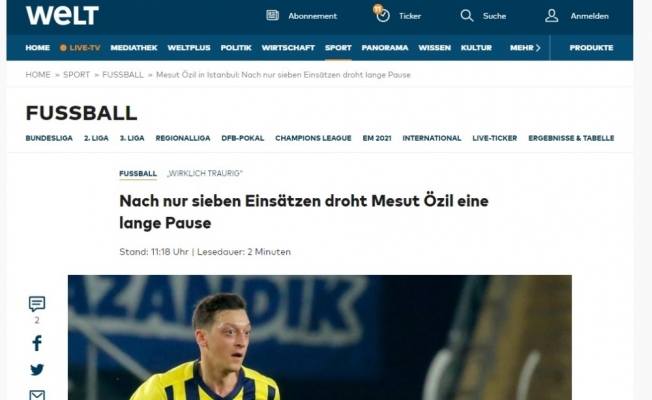Share article via email envelope icon

[x=37, y=395]
